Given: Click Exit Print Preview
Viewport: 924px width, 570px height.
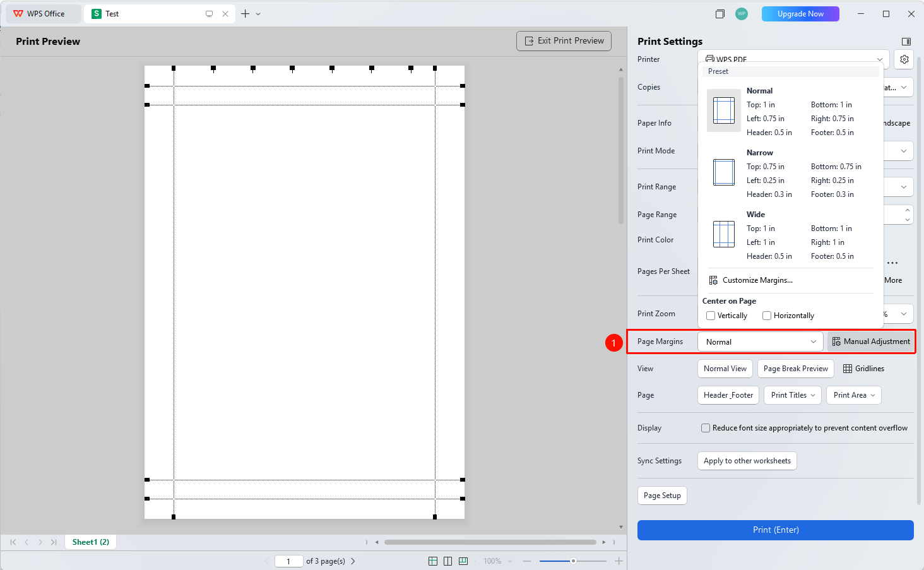Looking at the screenshot, I should (x=564, y=41).
